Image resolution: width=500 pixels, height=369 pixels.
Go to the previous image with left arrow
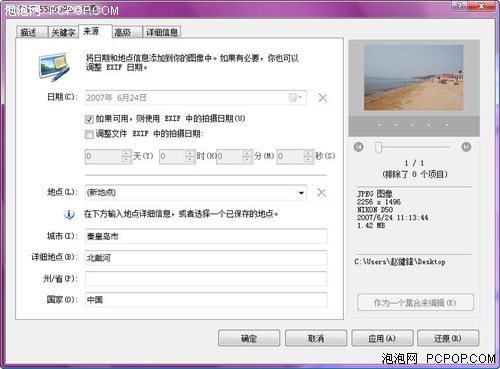tap(359, 147)
